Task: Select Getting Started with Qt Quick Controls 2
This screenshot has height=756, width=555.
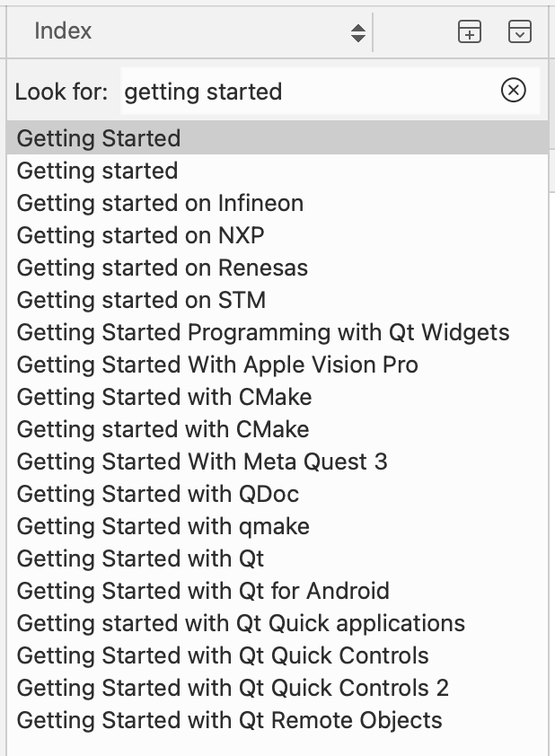Action: (277, 688)
